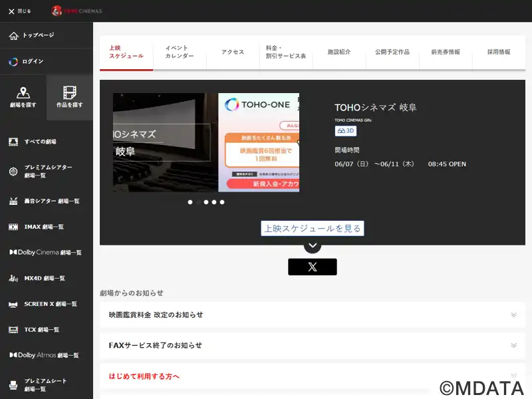532x399 pixels.
Task: Click the 劇場からのお知らせ heading
Action: (132, 293)
